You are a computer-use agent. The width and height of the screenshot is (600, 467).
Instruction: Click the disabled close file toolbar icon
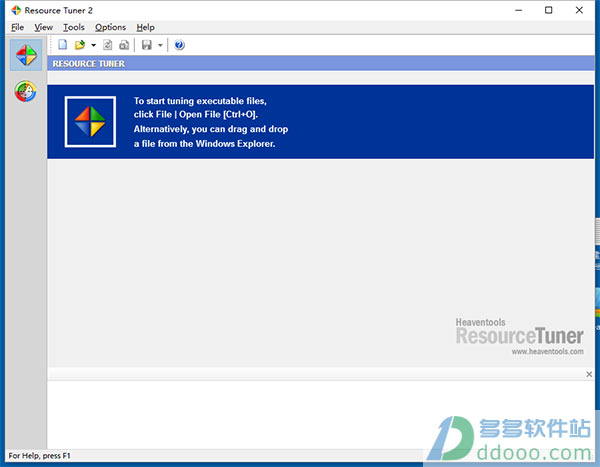[124, 45]
